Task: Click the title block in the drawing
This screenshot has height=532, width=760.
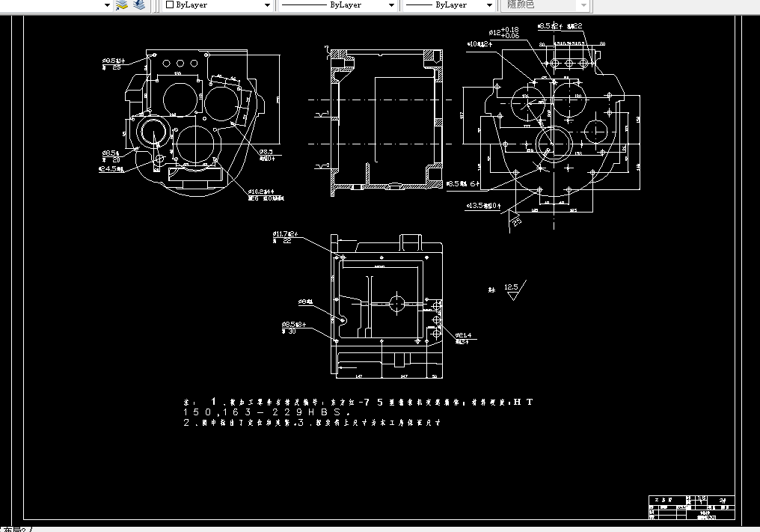Action: [x=692, y=508]
